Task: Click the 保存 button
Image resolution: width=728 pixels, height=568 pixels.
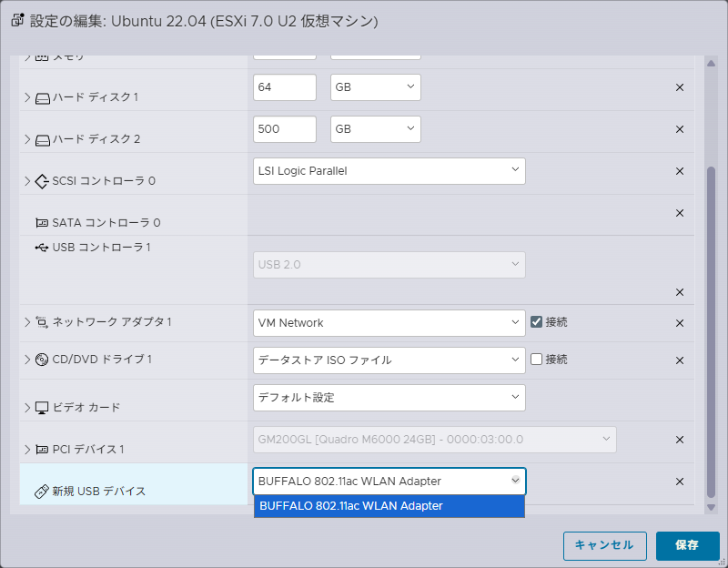Action: coord(687,546)
